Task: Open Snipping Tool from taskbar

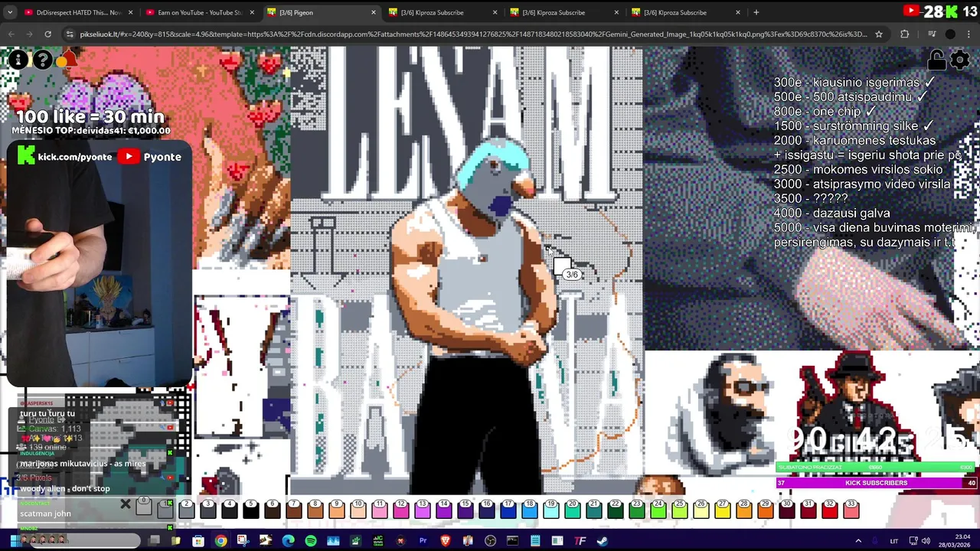Action: pos(243,541)
